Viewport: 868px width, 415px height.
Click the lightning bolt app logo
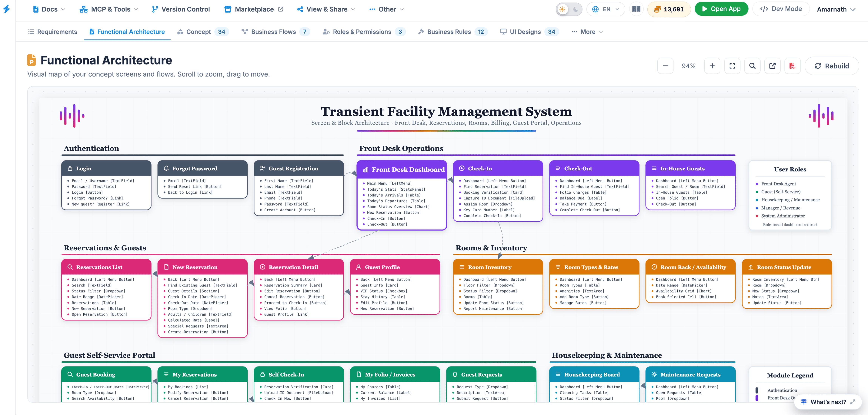coord(7,9)
